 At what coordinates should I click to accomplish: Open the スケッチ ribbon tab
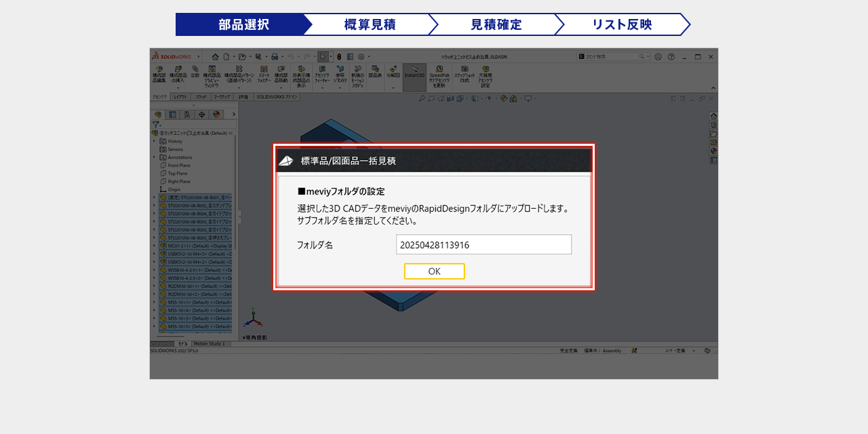click(x=201, y=97)
